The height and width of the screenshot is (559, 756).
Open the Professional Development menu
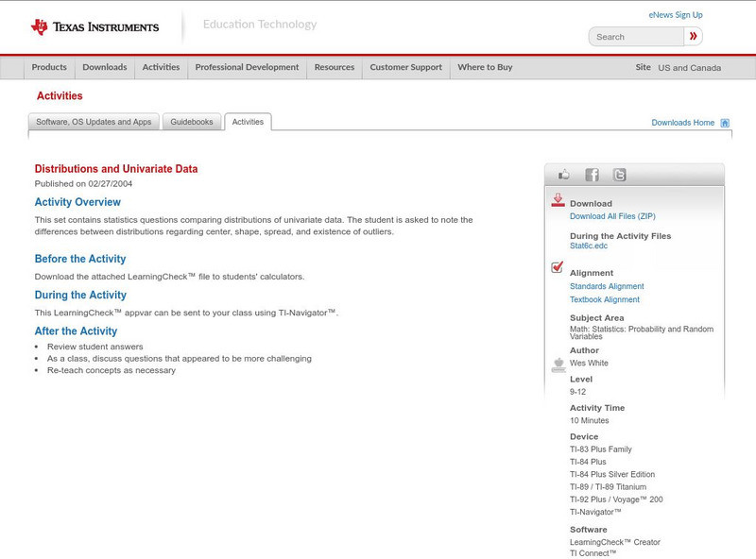(247, 67)
